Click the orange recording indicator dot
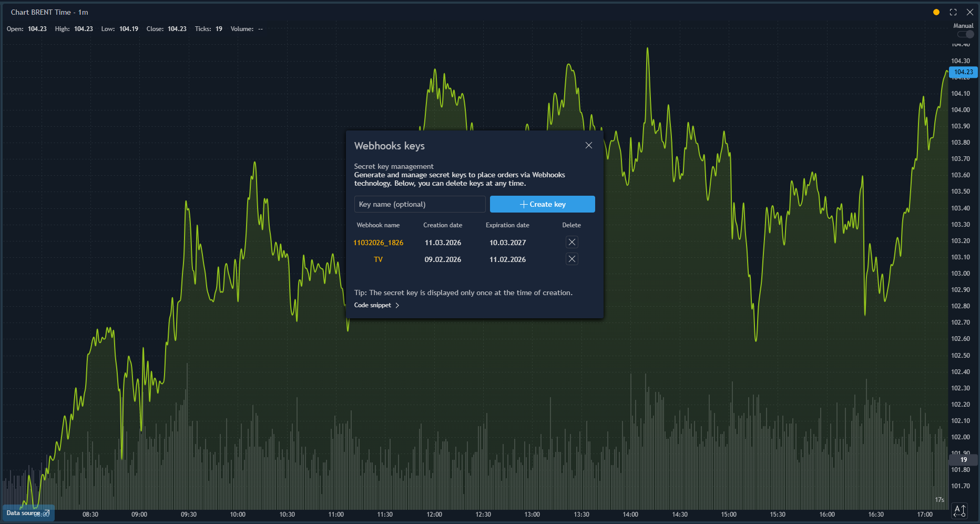This screenshot has width=980, height=524. (x=936, y=12)
